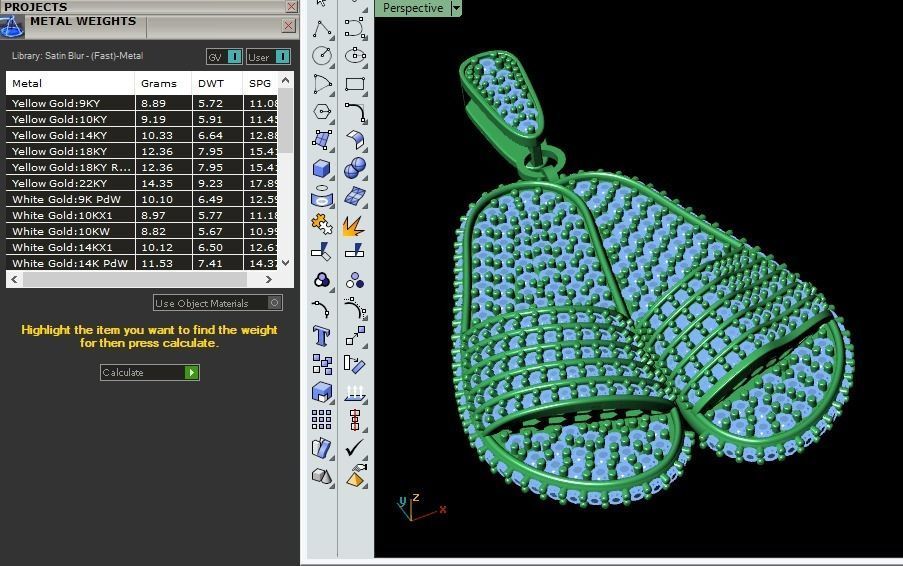
Task: Click the Perspective viewport tab
Action: 413,8
